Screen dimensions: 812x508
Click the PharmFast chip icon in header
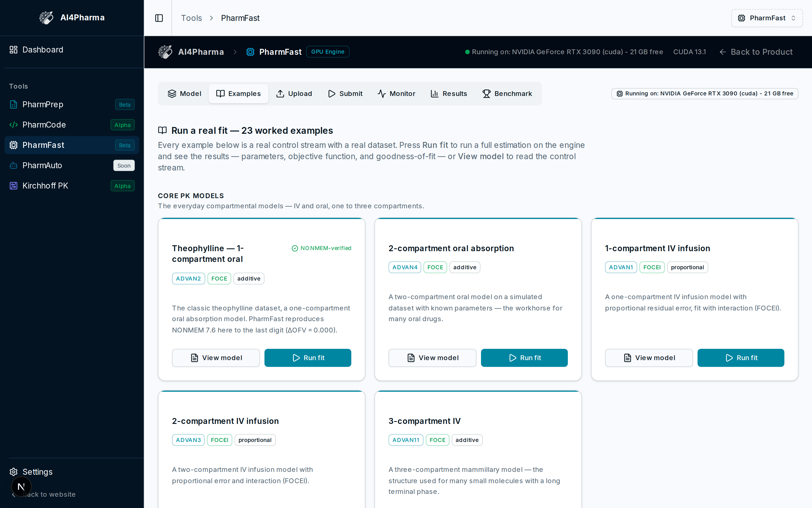250,52
